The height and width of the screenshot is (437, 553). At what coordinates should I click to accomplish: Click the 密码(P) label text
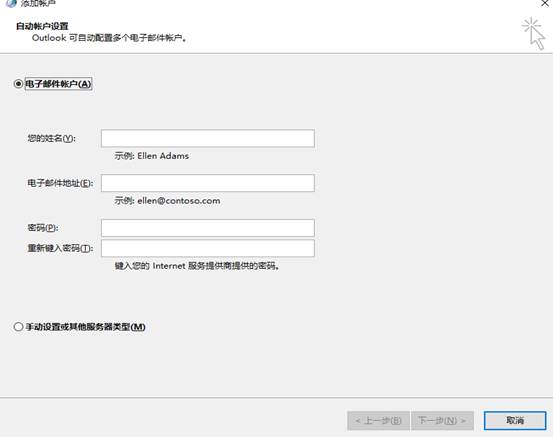coord(43,228)
